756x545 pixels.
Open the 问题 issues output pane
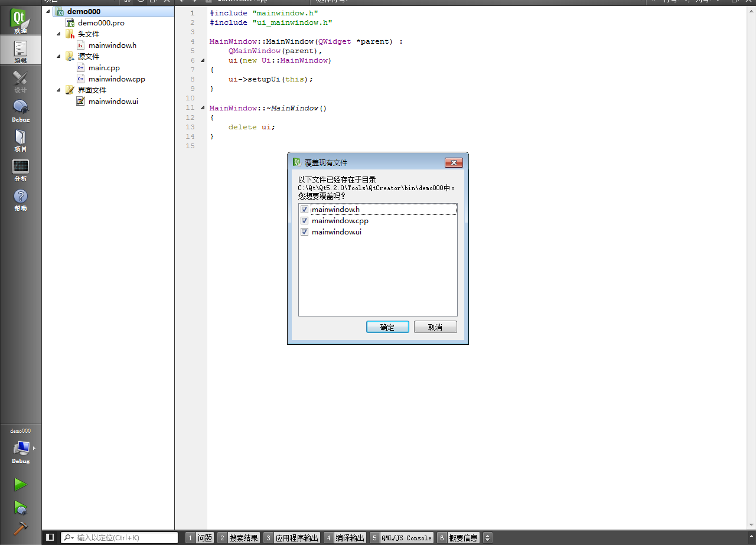[x=200, y=538]
